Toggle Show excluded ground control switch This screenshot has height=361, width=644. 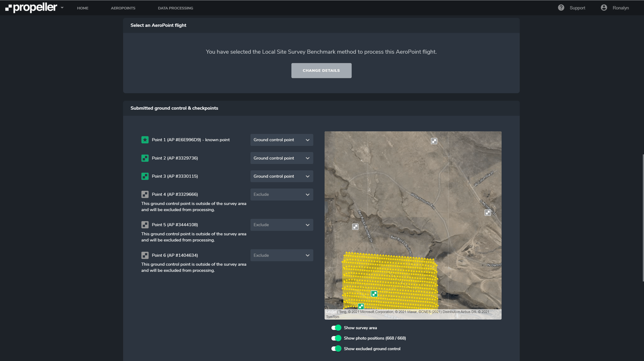[x=336, y=349]
